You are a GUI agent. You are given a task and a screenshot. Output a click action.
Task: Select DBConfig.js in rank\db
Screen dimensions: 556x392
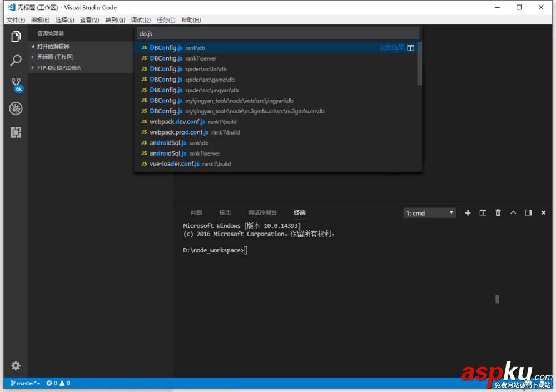(276, 47)
